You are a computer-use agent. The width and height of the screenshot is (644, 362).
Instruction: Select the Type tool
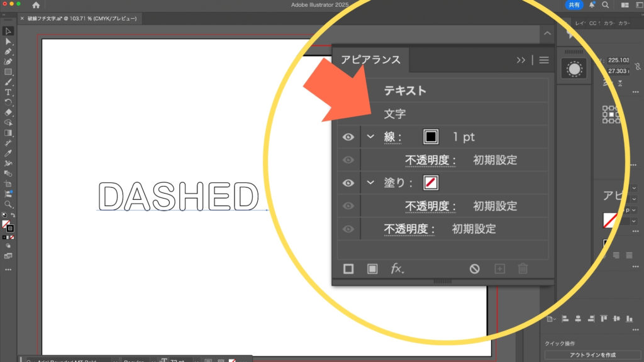click(x=8, y=92)
